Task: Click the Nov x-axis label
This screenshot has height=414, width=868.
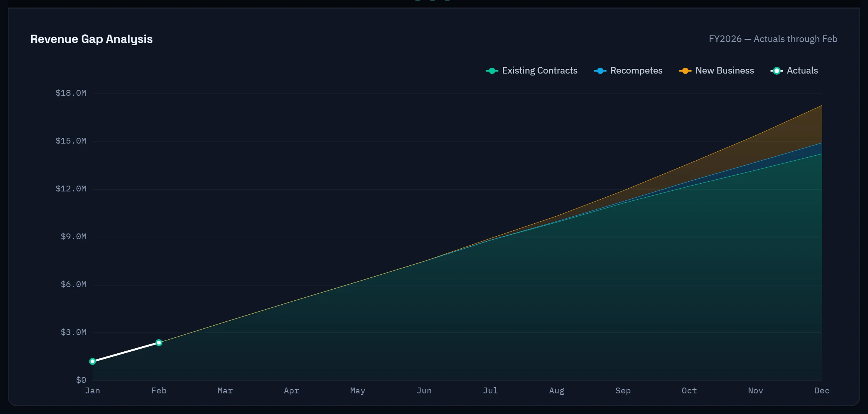Action: coord(756,391)
